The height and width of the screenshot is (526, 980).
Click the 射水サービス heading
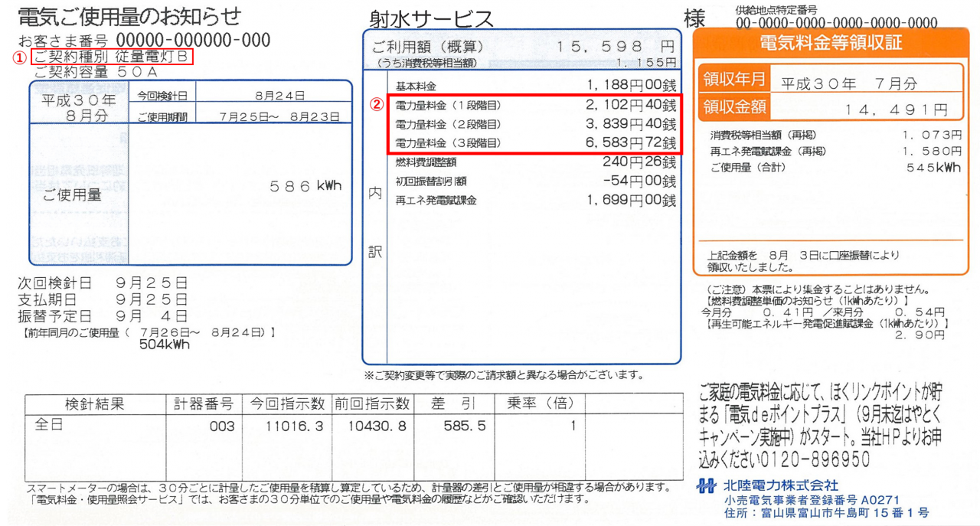point(430,18)
